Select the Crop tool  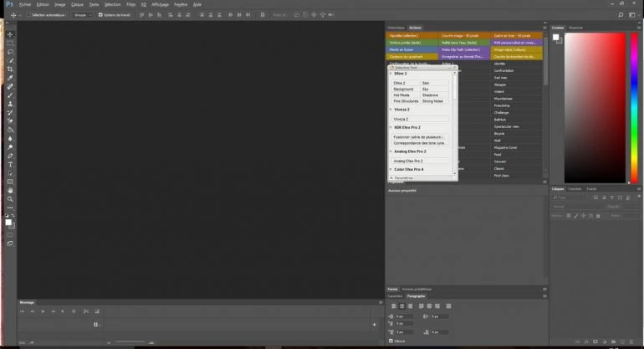tap(10, 69)
